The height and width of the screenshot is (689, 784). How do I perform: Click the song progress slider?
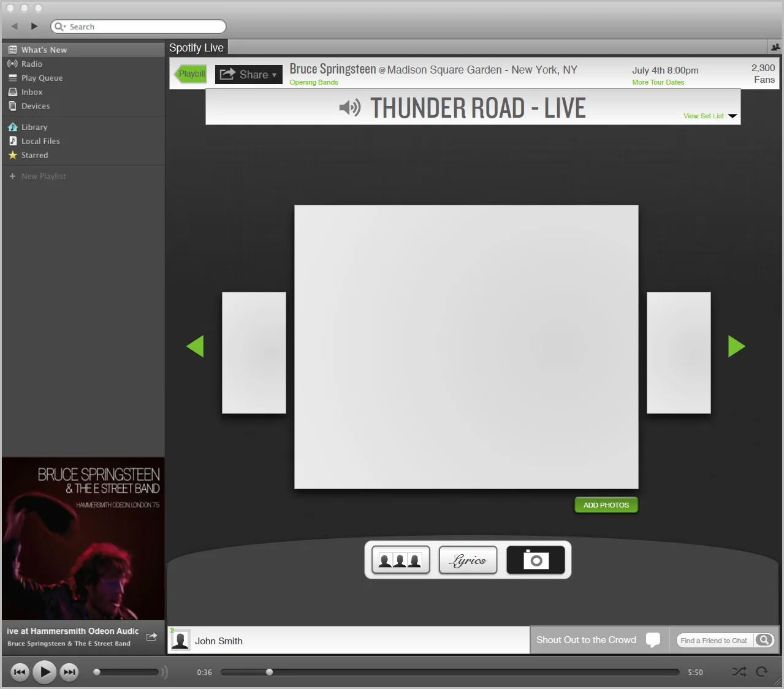point(450,672)
